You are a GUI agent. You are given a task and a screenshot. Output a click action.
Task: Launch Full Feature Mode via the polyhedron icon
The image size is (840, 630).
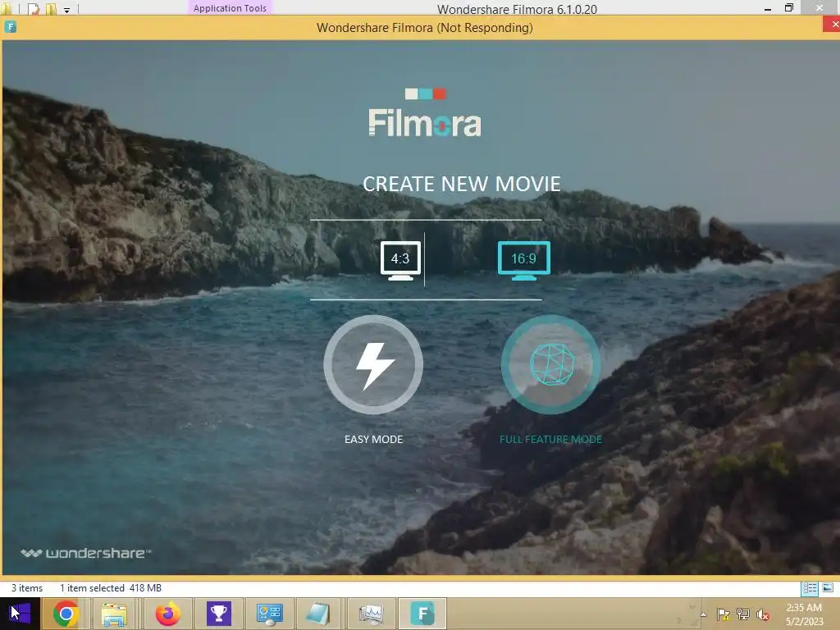coord(550,365)
